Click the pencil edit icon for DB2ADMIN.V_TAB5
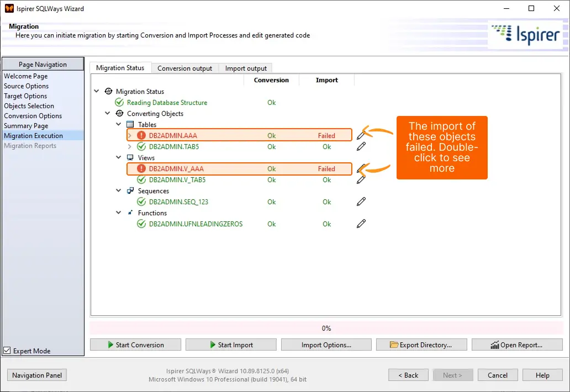The image size is (570, 392). 361,179
